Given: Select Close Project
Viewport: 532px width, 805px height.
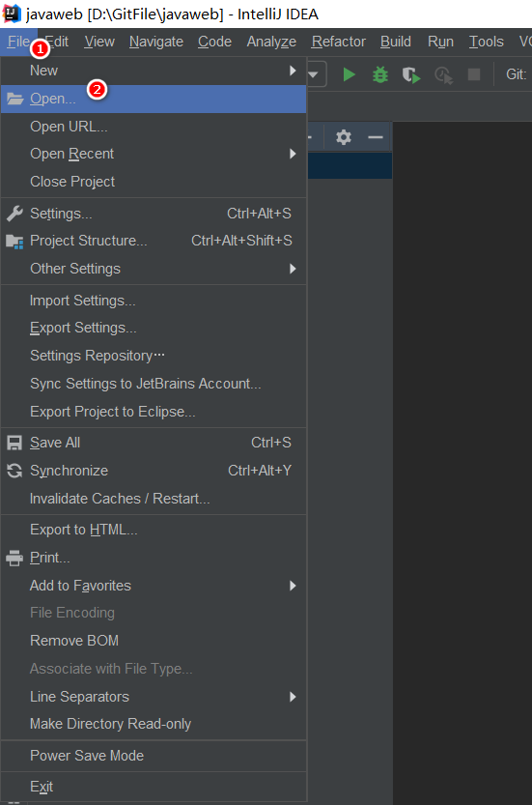Looking at the screenshot, I should click(154, 182).
